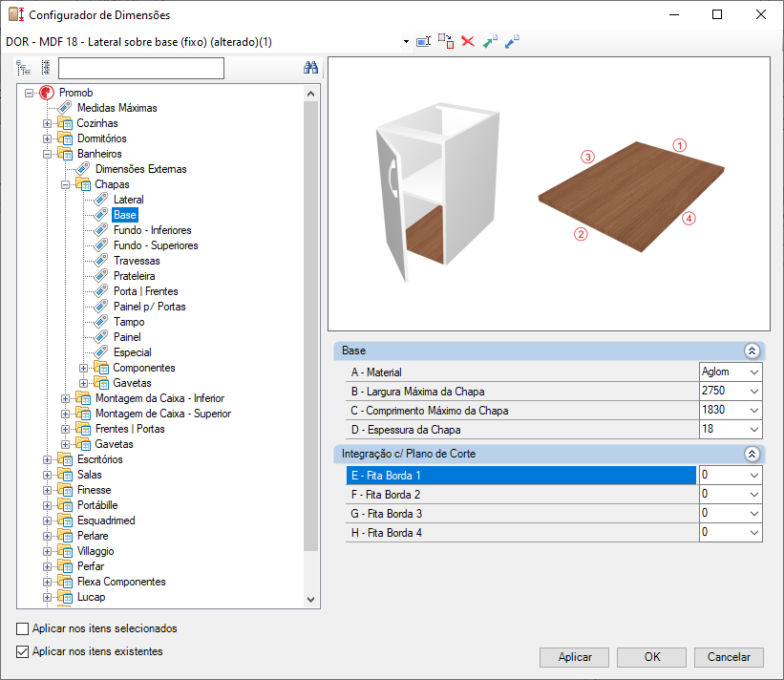Click the Cancelar button
784x680 pixels.
729,657
